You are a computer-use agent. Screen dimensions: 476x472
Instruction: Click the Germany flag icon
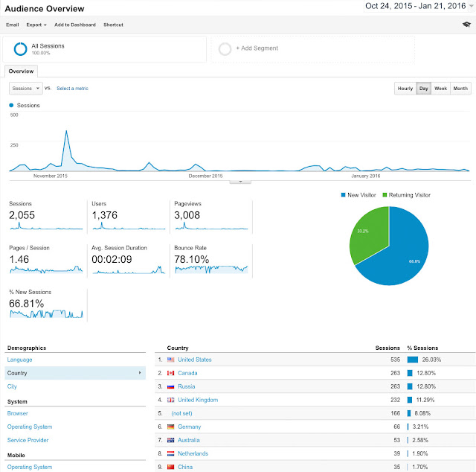[170, 427]
